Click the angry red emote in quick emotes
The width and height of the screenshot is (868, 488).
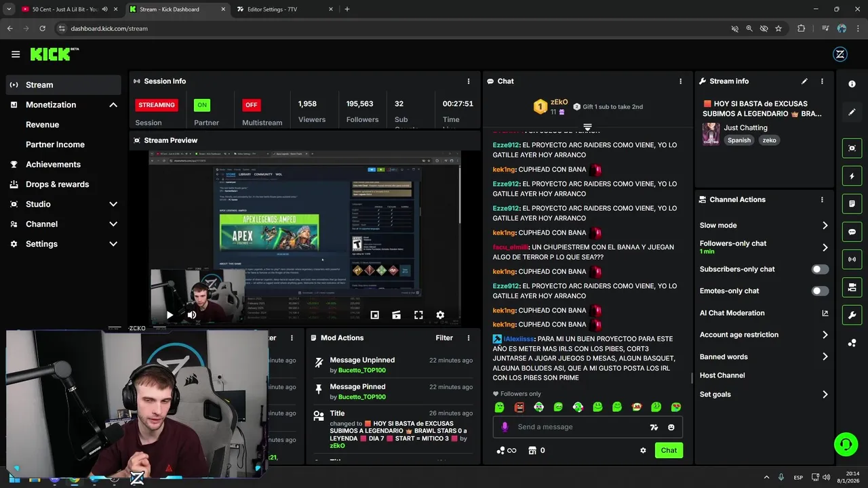[x=519, y=407]
